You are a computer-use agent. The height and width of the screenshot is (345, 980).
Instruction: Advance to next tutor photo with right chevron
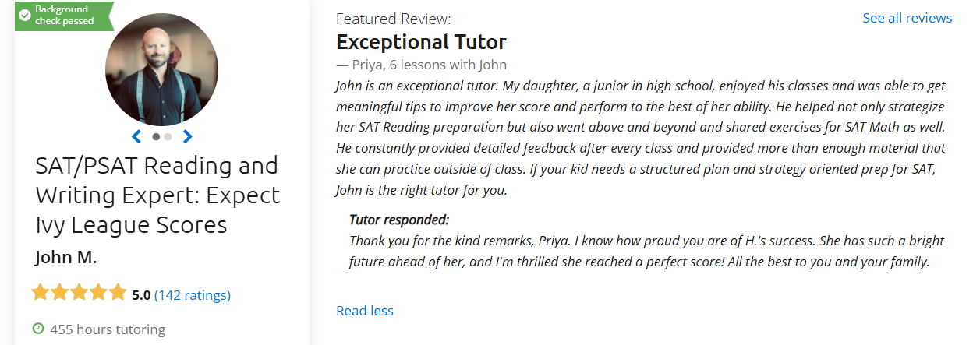187,136
